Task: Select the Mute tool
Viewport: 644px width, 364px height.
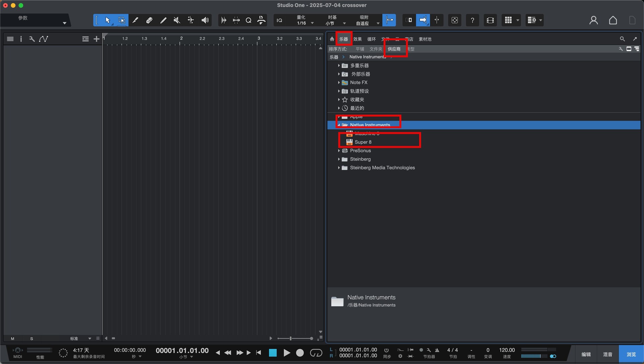Action: pyautogui.click(x=177, y=20)
